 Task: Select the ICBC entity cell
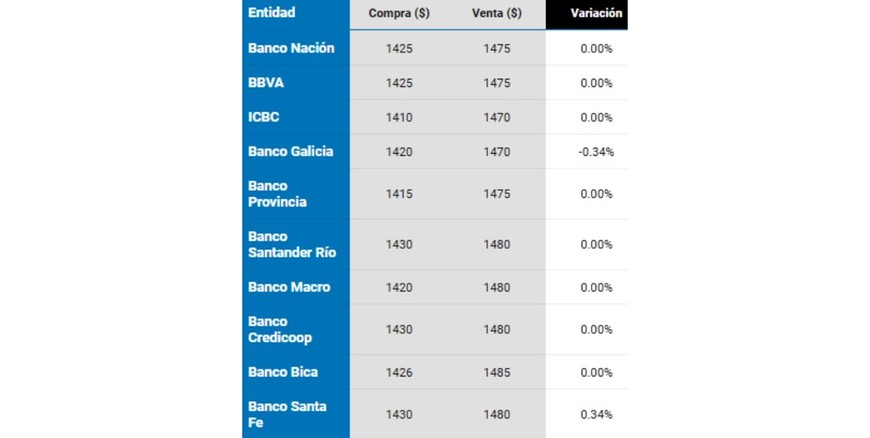click(264, 117)
